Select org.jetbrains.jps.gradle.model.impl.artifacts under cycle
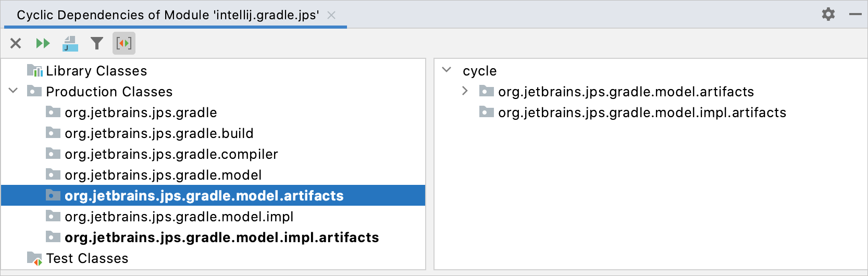This screenshot has height=276, width=868. pos(642,112)
